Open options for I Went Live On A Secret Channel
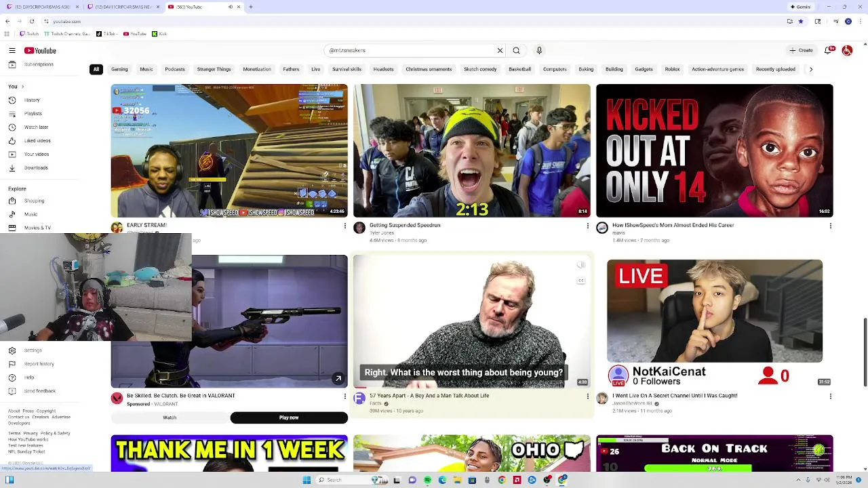Screen dimensions: 868x488 coord(830,396)
